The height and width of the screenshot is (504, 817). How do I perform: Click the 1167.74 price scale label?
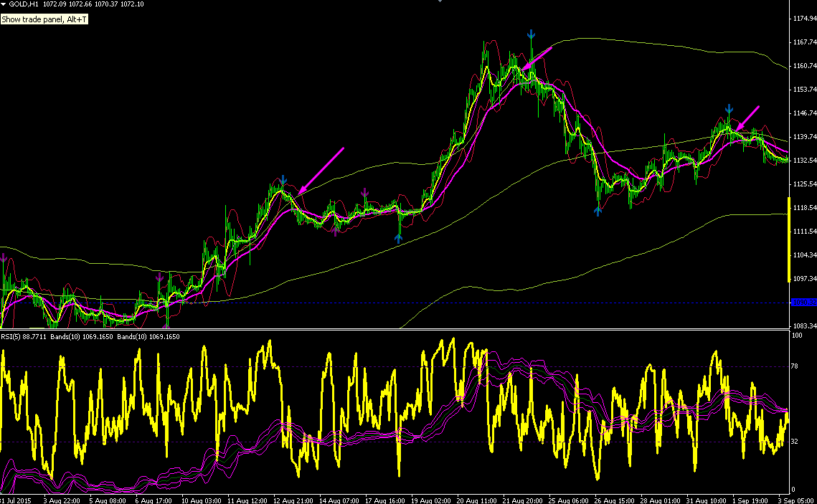coord(805,42)
